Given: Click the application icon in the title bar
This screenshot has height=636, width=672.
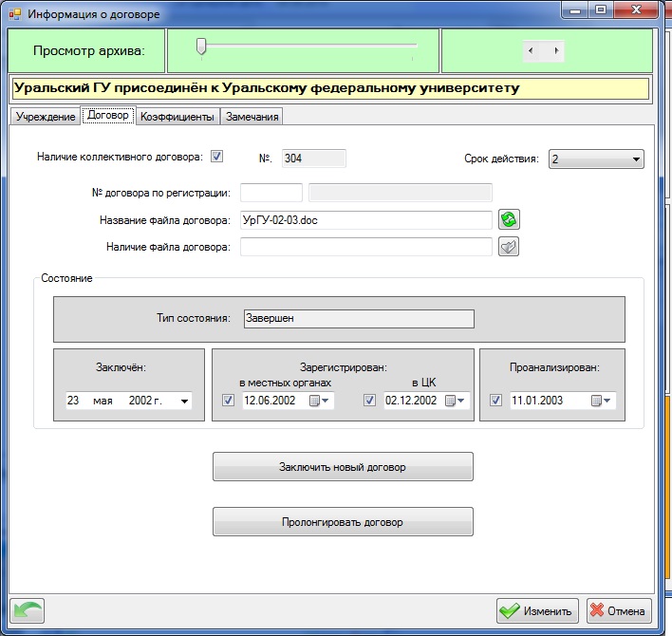Looking at the screenshot, I should [x=15, y=14].
